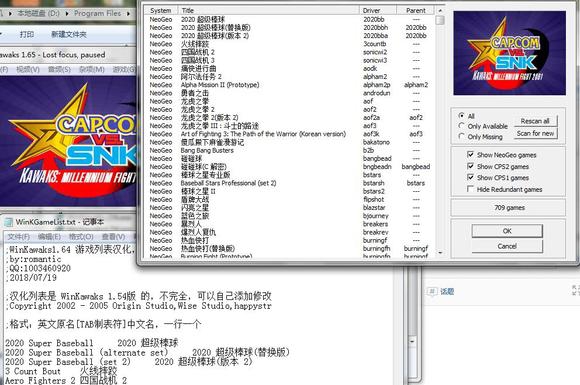
Task: Select the row with driver bakatono
Action: pos(289,142)
